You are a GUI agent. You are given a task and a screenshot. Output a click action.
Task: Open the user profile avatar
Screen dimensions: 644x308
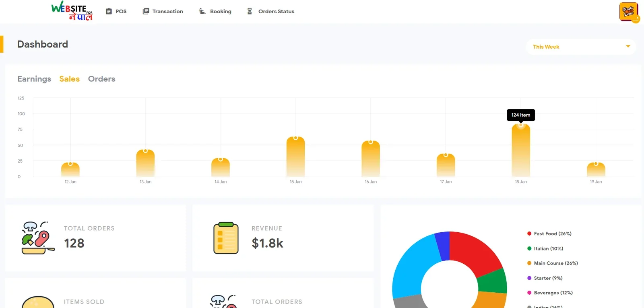point(629,12)
